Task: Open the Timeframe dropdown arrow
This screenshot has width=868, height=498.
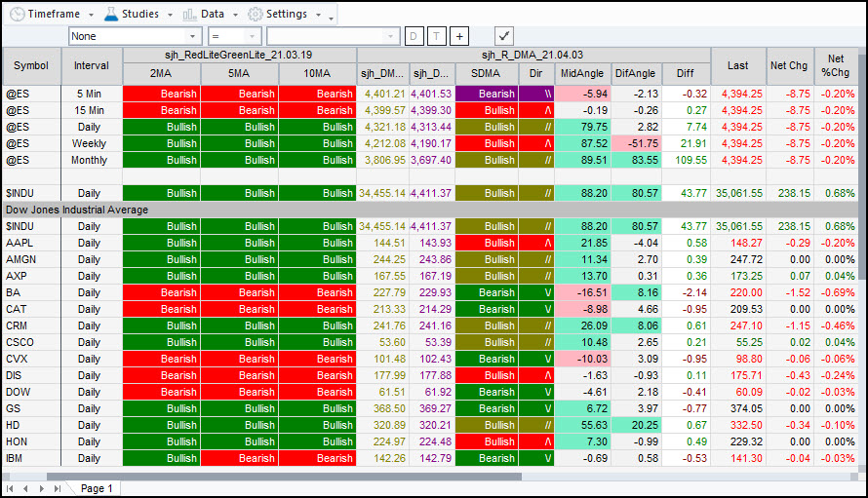Action: click(x=92, y=15)
